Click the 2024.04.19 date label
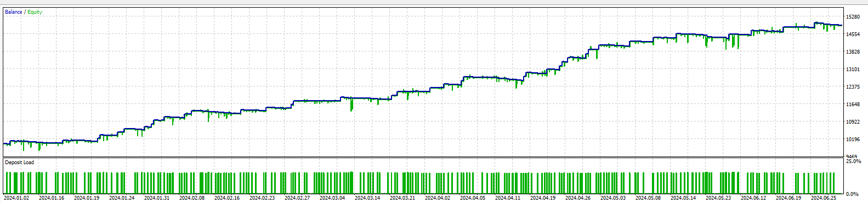This screenshot has height=203, width=868. point(542,198)
